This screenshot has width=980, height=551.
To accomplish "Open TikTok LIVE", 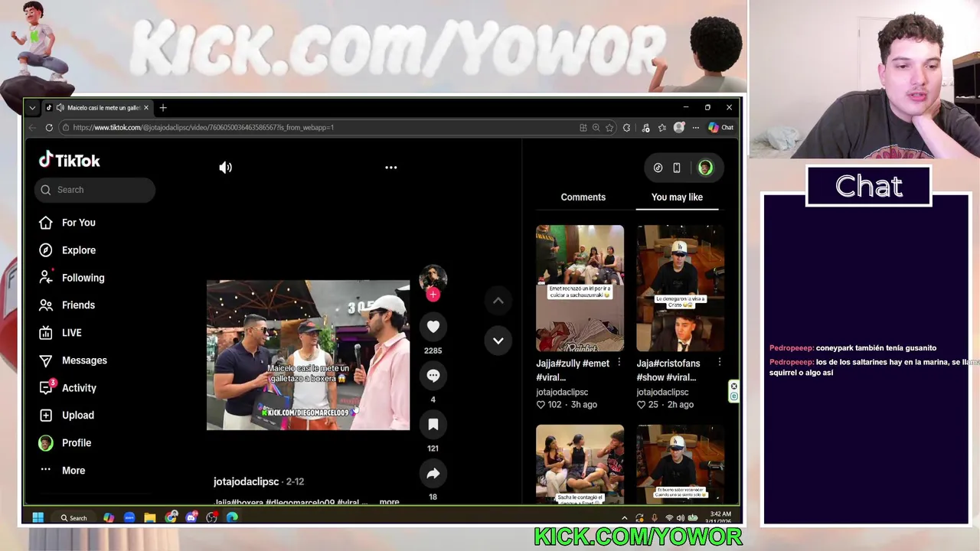I will tap(60, 333).
